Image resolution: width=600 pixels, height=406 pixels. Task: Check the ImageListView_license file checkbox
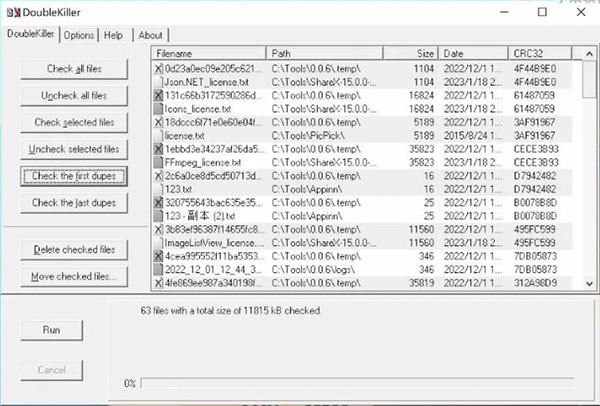click(x=158, y=243)
